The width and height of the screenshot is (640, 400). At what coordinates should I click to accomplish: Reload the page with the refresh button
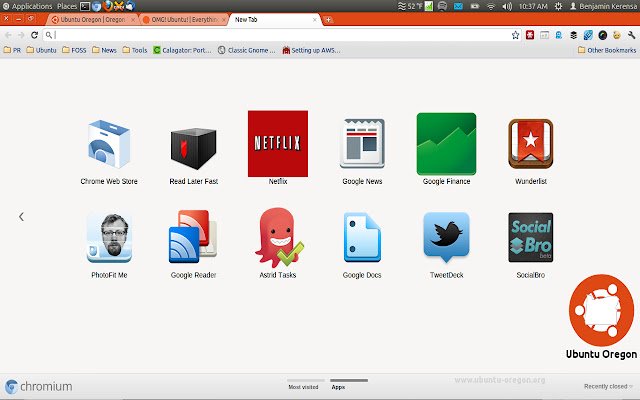pos(34,35)
